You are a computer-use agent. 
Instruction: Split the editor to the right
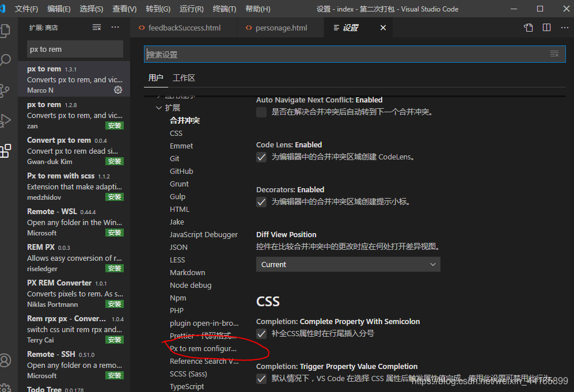pyautogui.click(x=546, y=28)
